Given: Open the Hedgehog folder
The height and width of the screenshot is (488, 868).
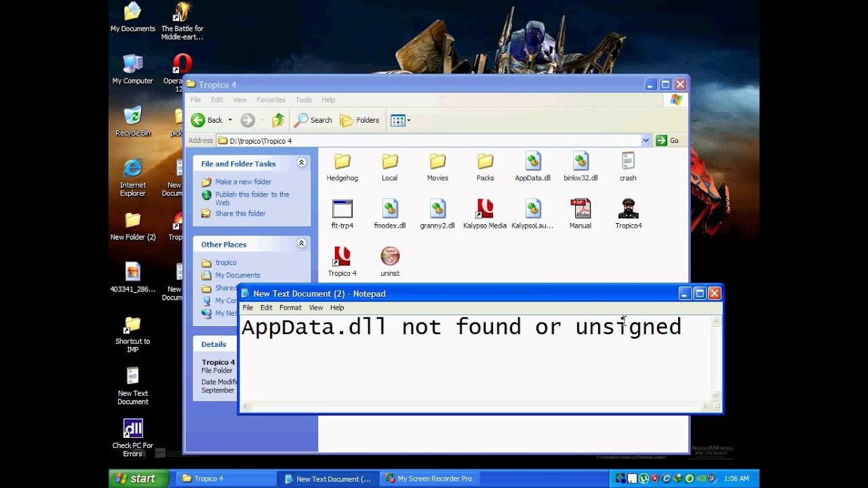Looking at the screenshot, I should coord(342,167).
